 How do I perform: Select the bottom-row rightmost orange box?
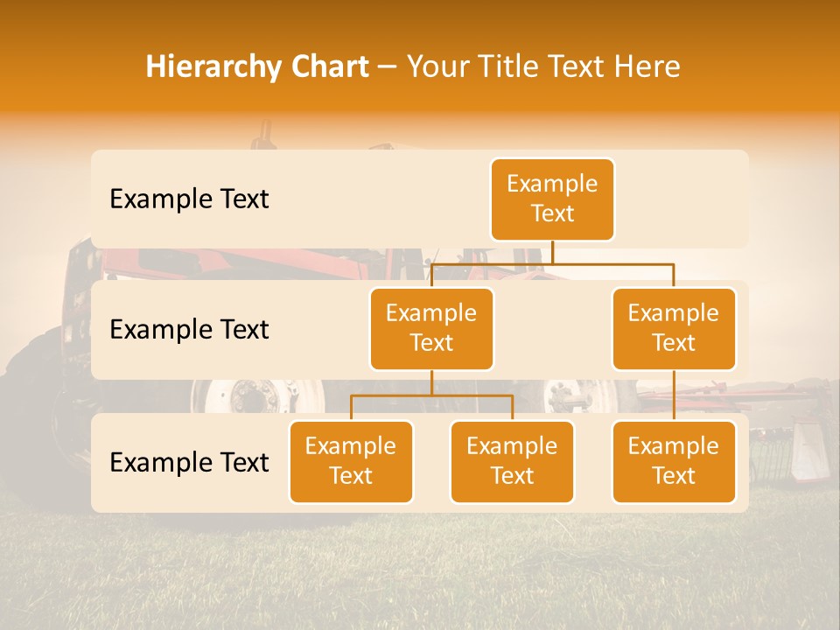pyautogui.click(x=674, y=462)
